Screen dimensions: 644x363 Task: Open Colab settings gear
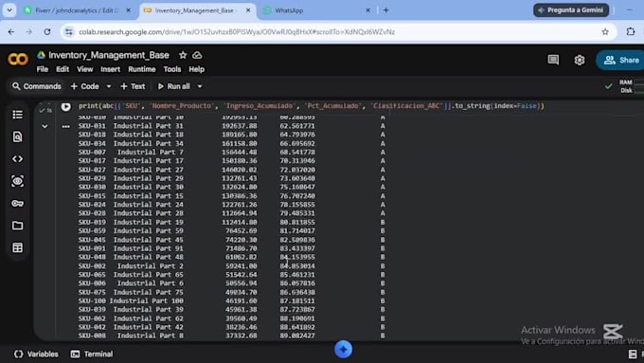point(579,60)
